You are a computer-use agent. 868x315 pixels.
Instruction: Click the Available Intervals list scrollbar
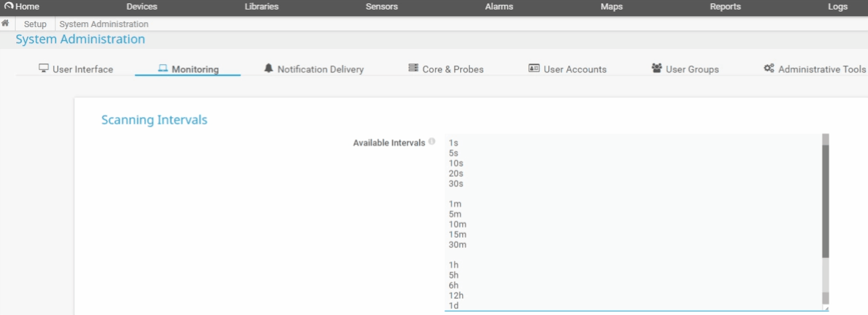pos(825,203)
